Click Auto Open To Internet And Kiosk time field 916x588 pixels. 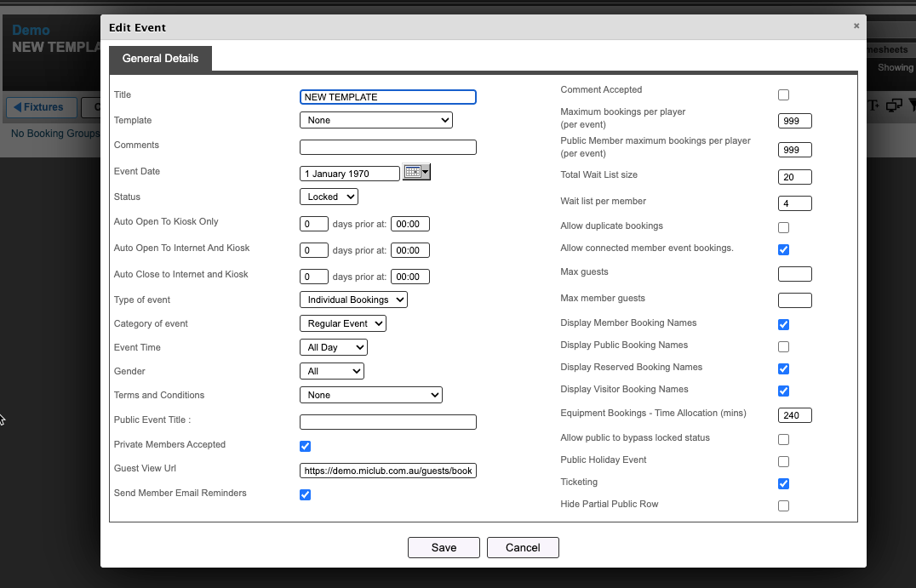(410, 250)
